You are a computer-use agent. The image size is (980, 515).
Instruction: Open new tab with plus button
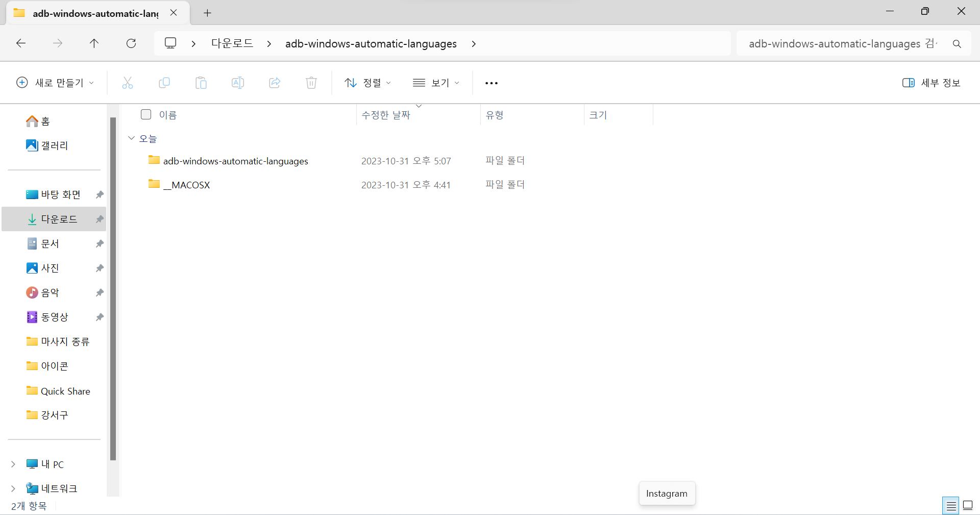coord(207,13)
